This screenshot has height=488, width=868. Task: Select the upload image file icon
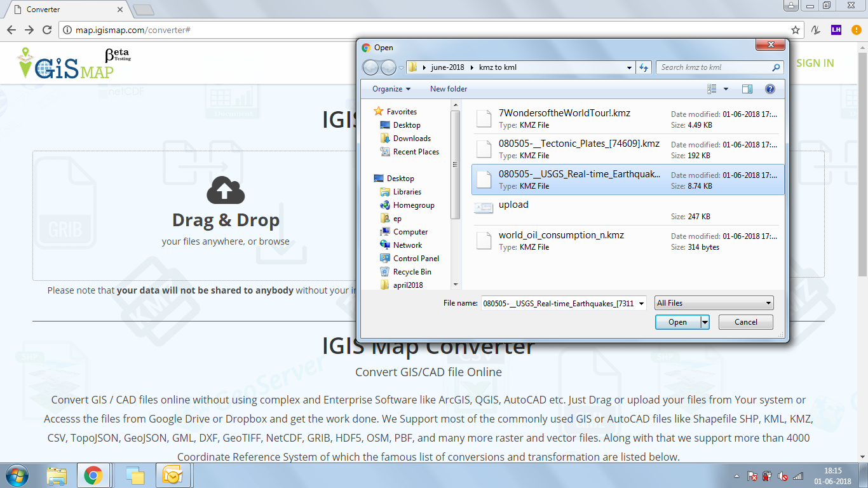[x=484, y=208]
